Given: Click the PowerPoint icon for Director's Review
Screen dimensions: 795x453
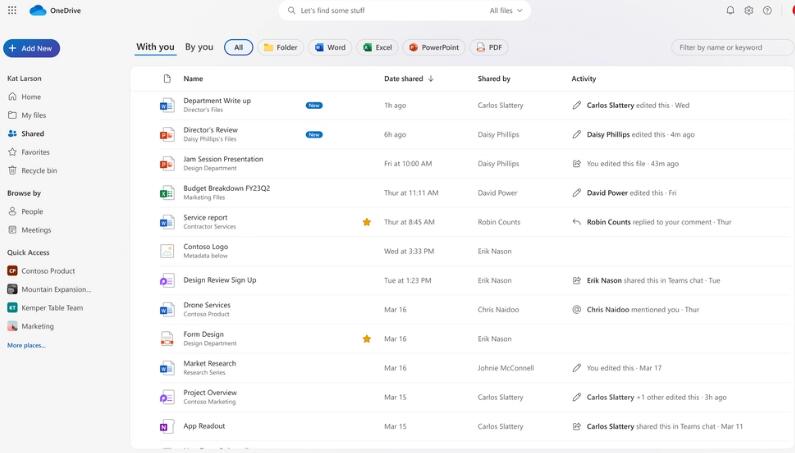Looking at the screenshot, I should point(167,134).
